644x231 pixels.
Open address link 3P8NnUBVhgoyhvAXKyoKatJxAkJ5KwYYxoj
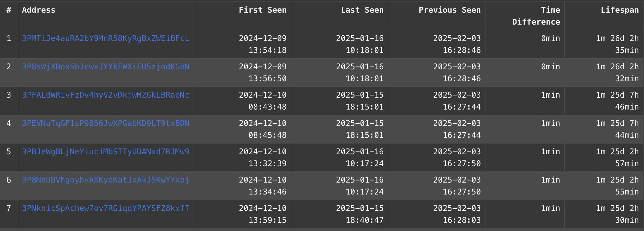pos(106,180)
